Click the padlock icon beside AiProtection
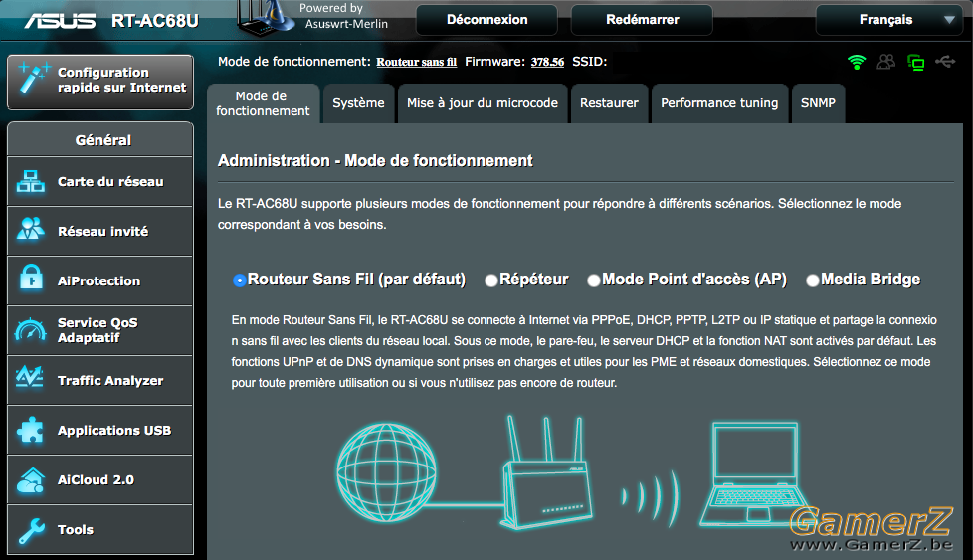Viewport: 973px width, 560px height. coord(31,278)
